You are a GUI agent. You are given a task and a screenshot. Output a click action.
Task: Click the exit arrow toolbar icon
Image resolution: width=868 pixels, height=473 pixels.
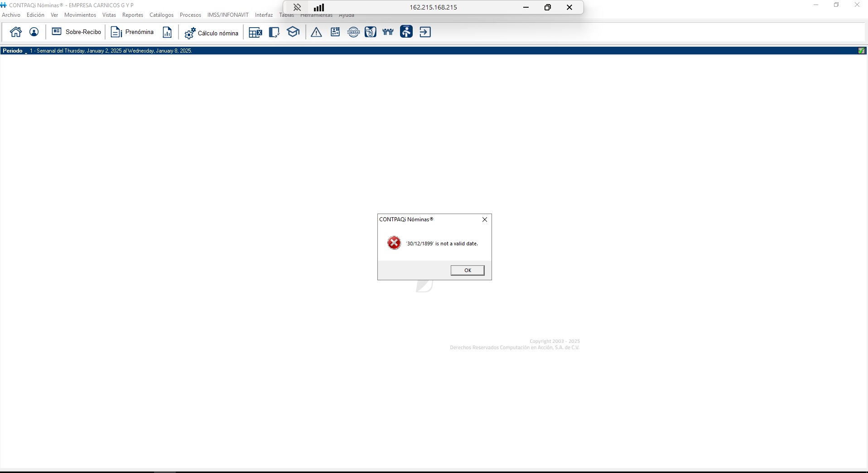(425, 32)
